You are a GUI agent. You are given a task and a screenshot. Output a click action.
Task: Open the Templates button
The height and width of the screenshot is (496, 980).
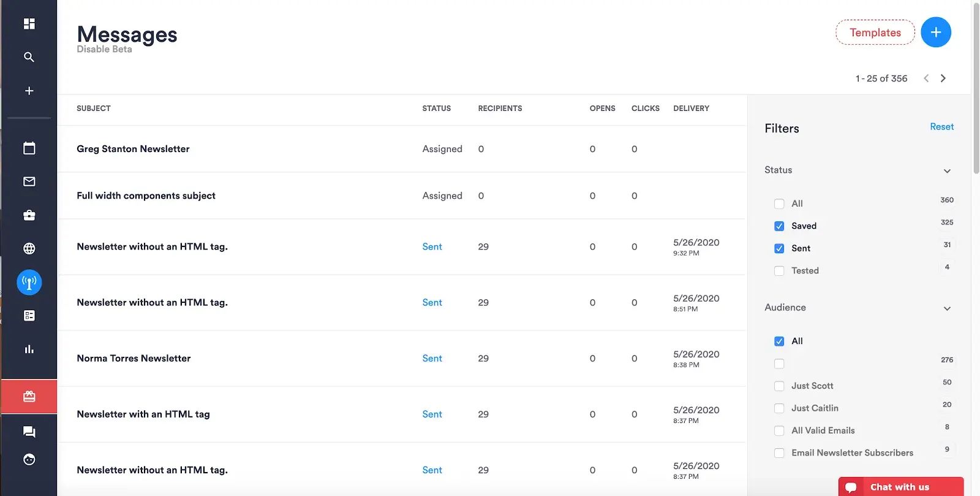(875, 32)
